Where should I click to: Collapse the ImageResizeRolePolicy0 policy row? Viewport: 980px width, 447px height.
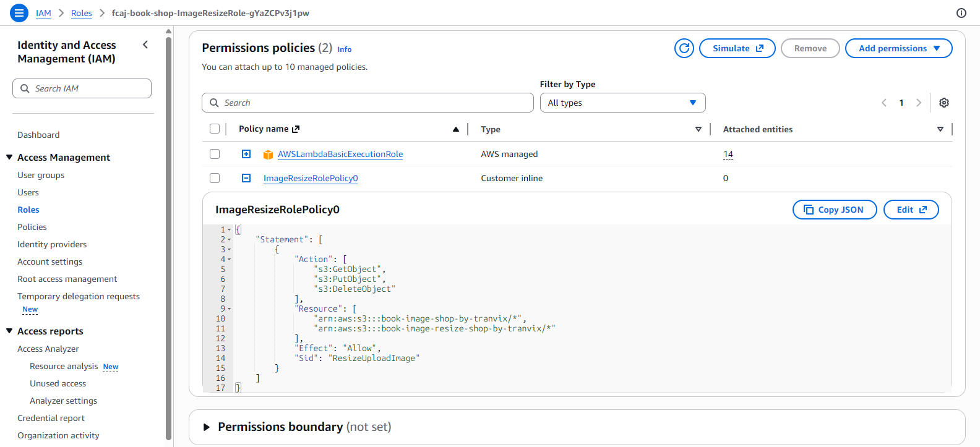tap(246, 178)
